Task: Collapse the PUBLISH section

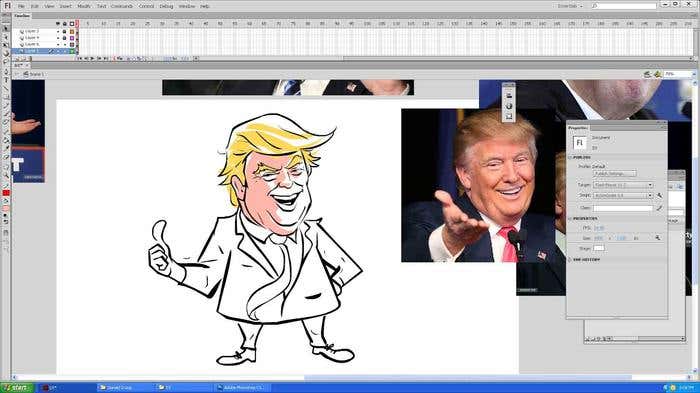Action: (x=570, y=158)
